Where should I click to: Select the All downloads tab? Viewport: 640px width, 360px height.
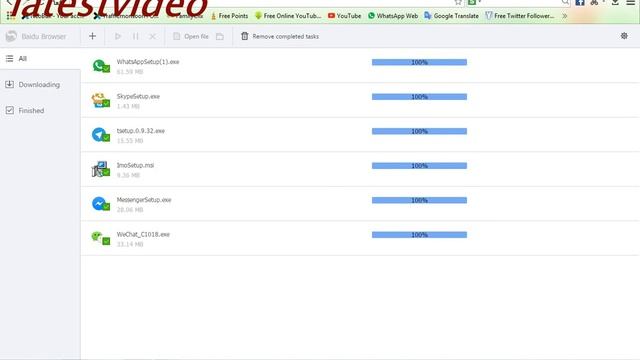[x=40, y=59]
